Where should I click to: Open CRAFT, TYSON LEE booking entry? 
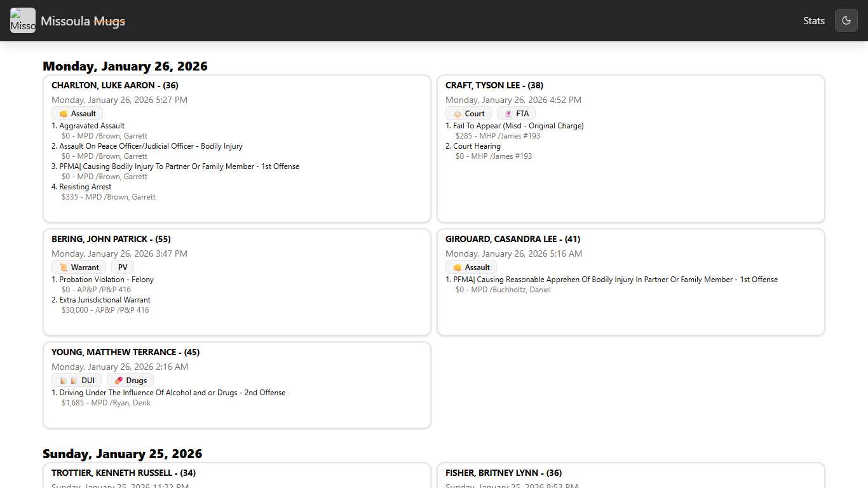coord(494,85)
